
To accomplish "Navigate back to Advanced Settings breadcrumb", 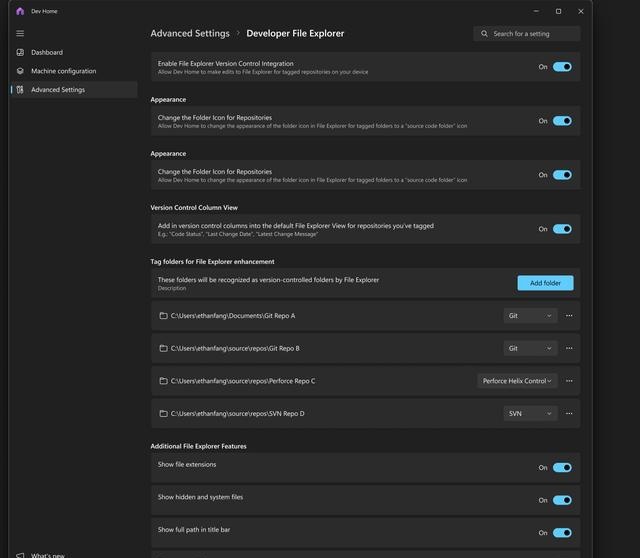I will [190, 33].
